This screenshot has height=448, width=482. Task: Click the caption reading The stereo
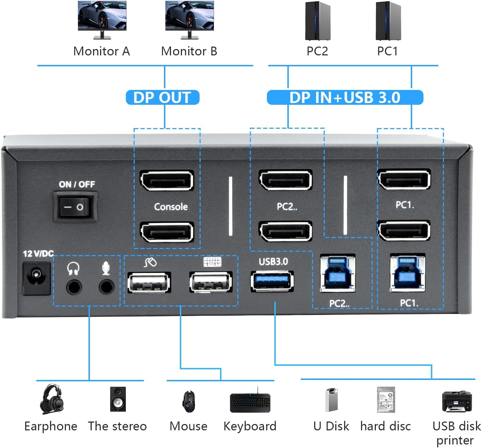(117, 426)
